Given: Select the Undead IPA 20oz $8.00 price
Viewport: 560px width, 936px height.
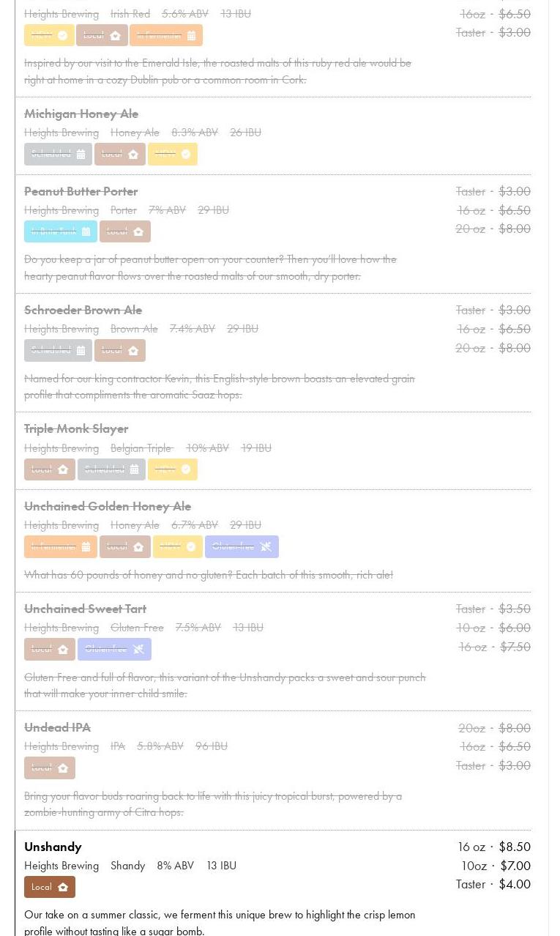Looking at the screenshot, I should tap(494, 728).
